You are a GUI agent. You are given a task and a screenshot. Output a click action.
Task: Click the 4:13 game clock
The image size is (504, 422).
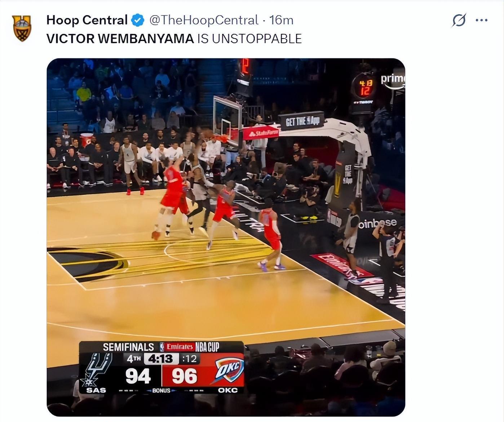coord(161,359)
